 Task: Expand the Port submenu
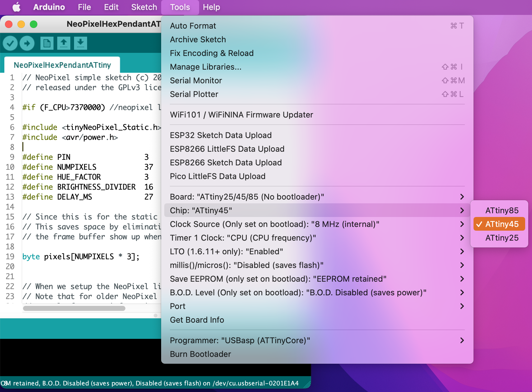click(x=317, y=306)
